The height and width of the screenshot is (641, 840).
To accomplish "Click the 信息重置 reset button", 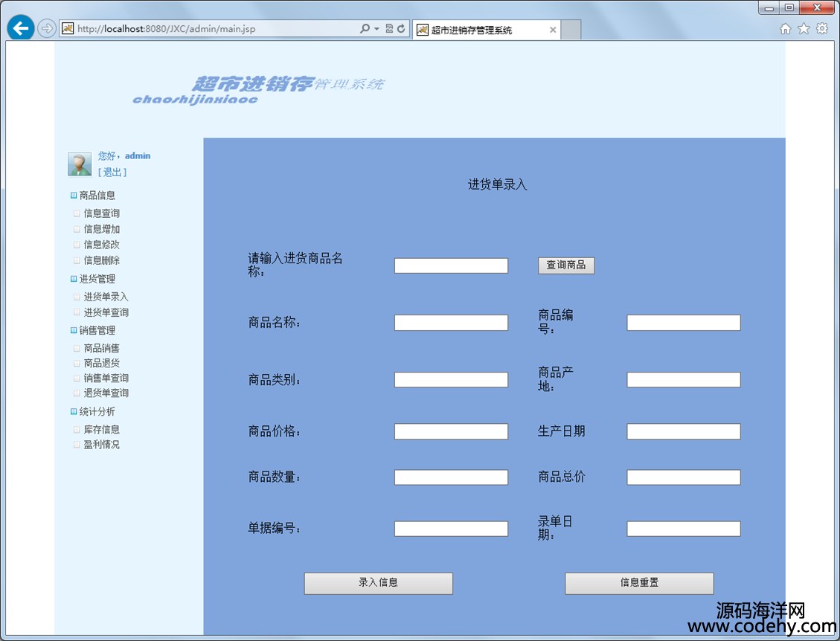I will tap(639, 583).
